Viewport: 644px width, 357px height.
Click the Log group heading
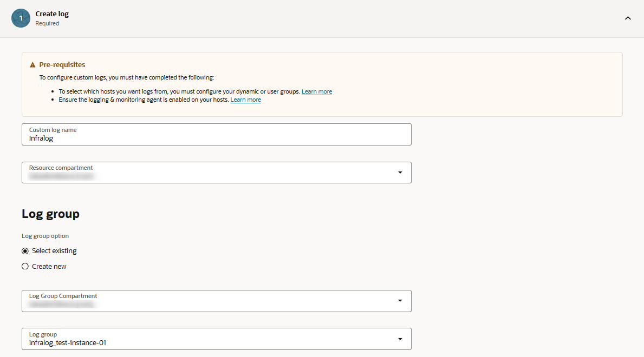pyautogui.click(x=50, y=214)
